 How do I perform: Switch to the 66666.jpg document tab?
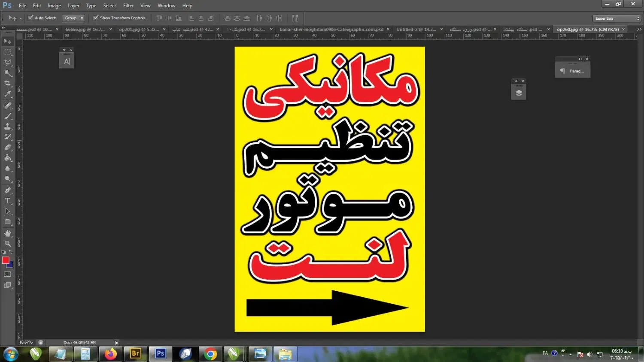85,30
